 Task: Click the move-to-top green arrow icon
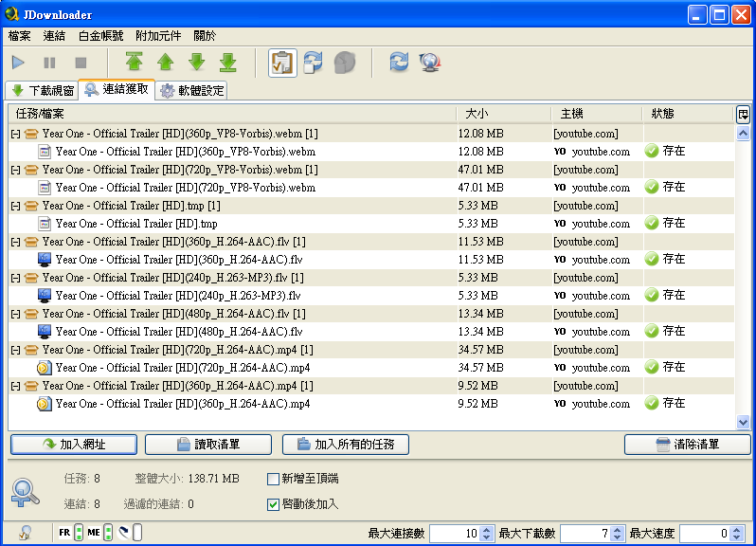[135, 63]
